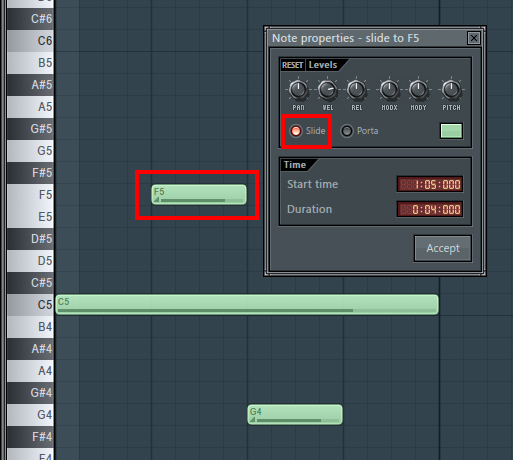Click the A#4 black piano key
This screenshot has width=513, height=460.
pos(30,349)
